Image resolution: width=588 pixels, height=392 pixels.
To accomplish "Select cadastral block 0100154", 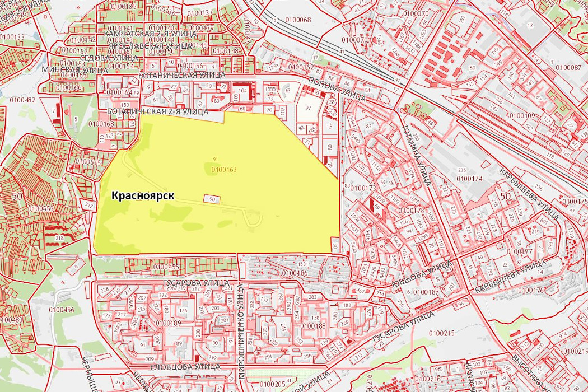I will pos(121,66).
